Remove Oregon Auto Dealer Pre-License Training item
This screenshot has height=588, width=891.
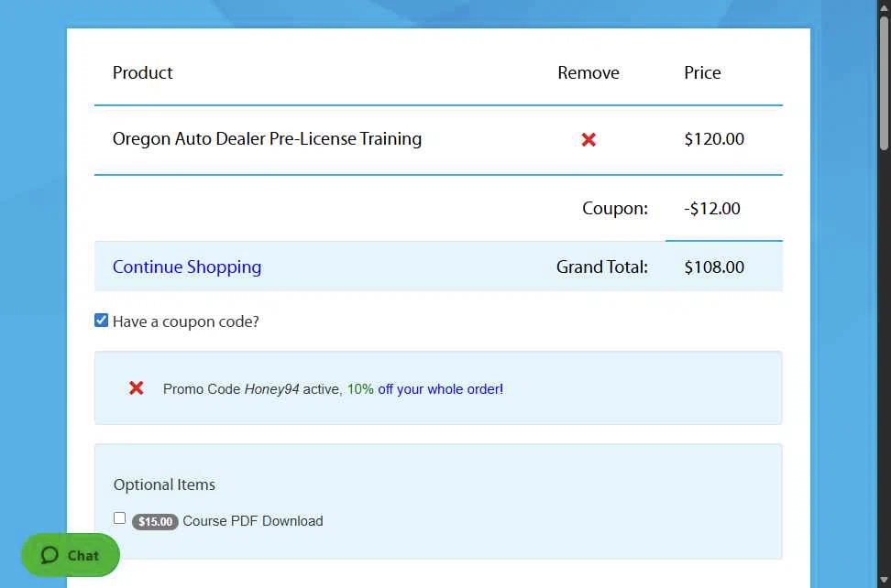click(x=588, y=139)
